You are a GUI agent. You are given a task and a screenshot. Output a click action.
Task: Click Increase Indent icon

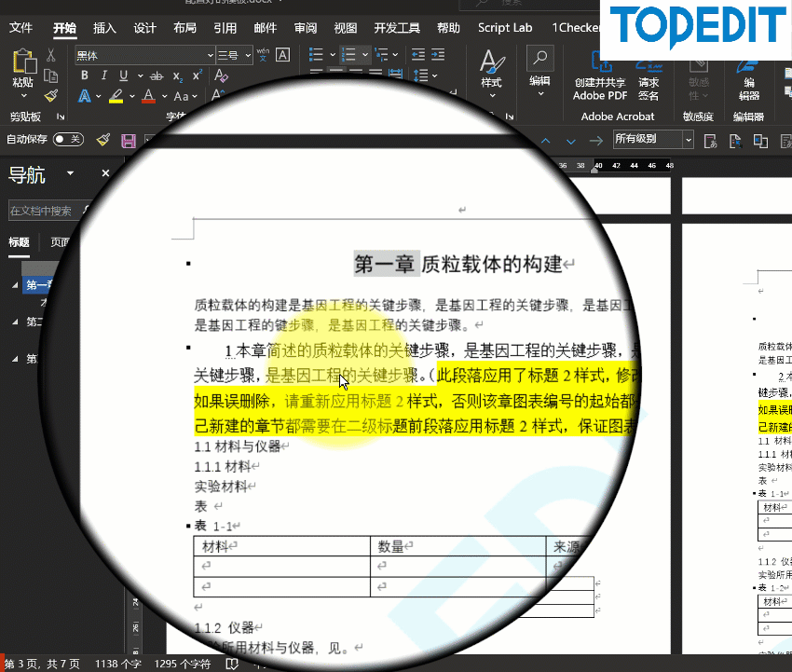pos(438,54)
